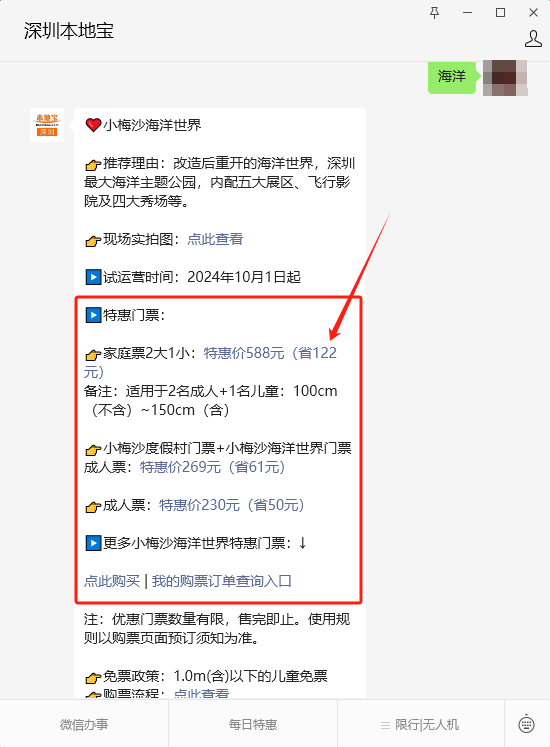Open 购票流程 点此查看 link
The width and height of the screenshot is (550, 747).
pyautogui.click(x=201, y=693)
